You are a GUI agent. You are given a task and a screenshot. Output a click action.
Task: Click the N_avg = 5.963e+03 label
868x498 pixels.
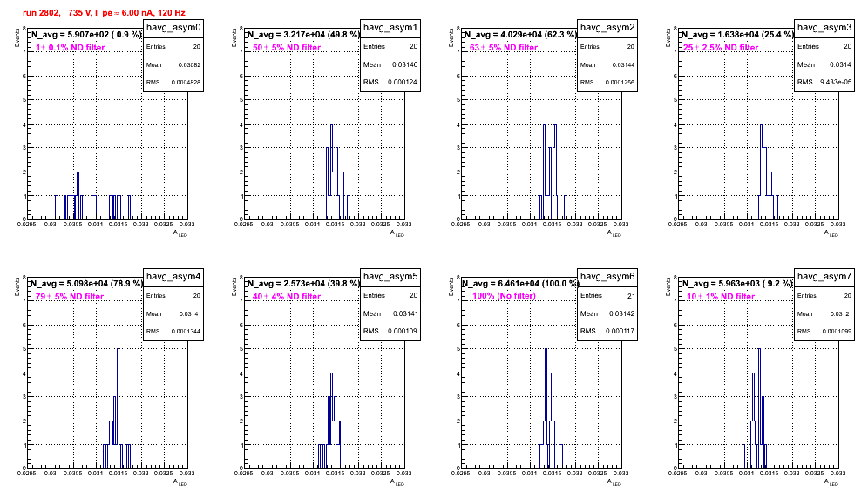tap(737, 284)
